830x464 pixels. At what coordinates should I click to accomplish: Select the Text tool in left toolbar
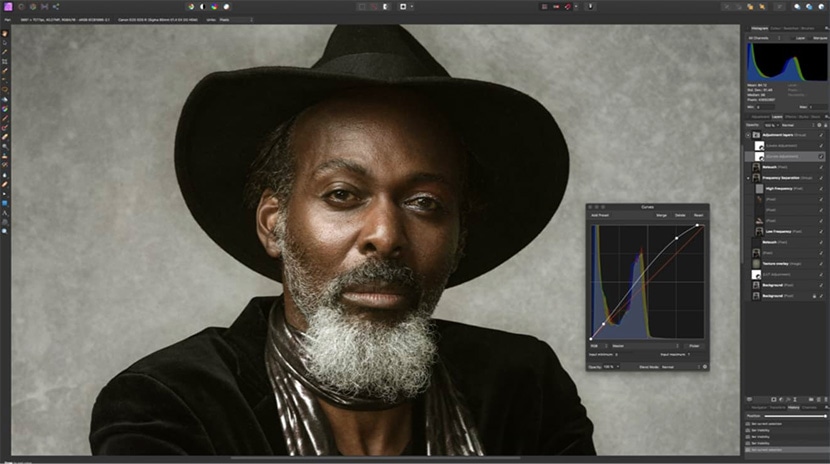click(x=5, y=212)
